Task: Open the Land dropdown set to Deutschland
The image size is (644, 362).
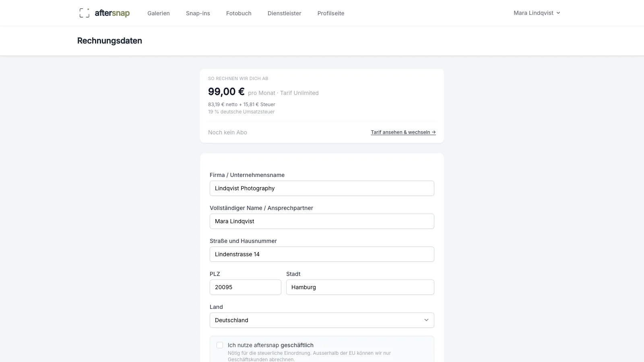Action: point(322,320)
